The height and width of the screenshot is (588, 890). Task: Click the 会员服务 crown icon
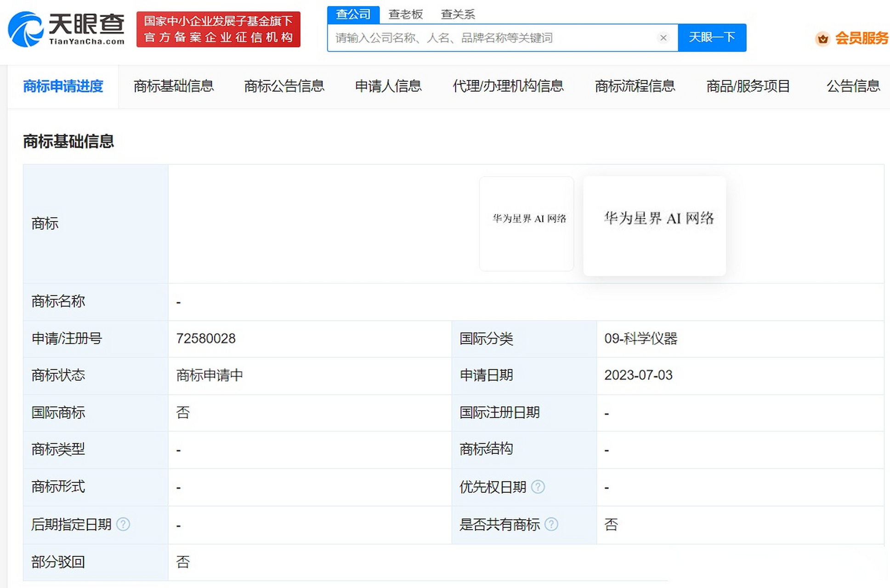822,39
